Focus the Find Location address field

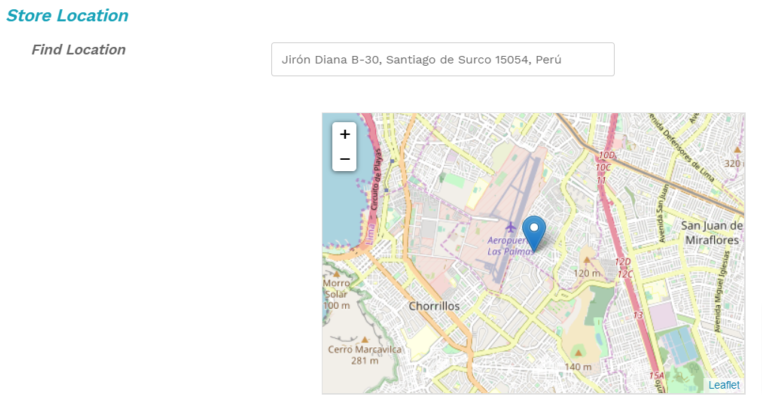click(x=443, y=59)
